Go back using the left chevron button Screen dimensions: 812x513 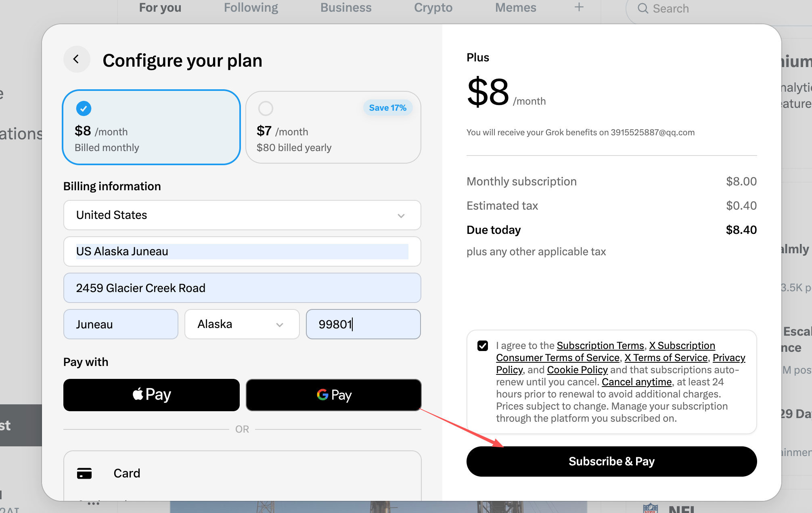(76, 59)
